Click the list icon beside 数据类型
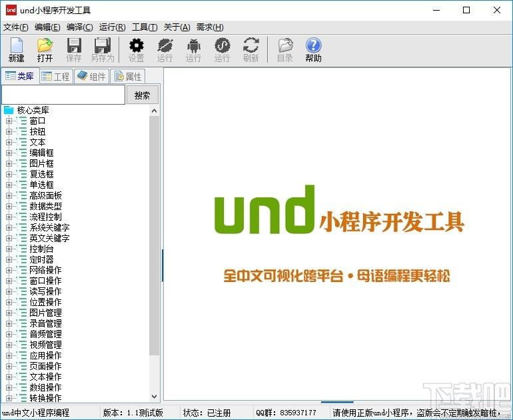This screenshot has height=420, width=513. click(x=22, y=206)
